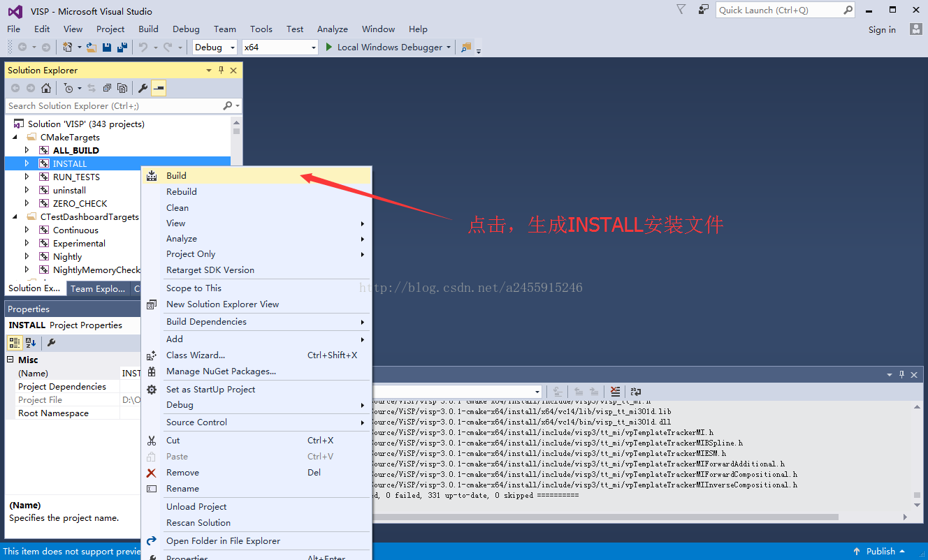928x560 pixels.
Task: Click the Find in Files toolbar icon
Action: coord(466,47)
